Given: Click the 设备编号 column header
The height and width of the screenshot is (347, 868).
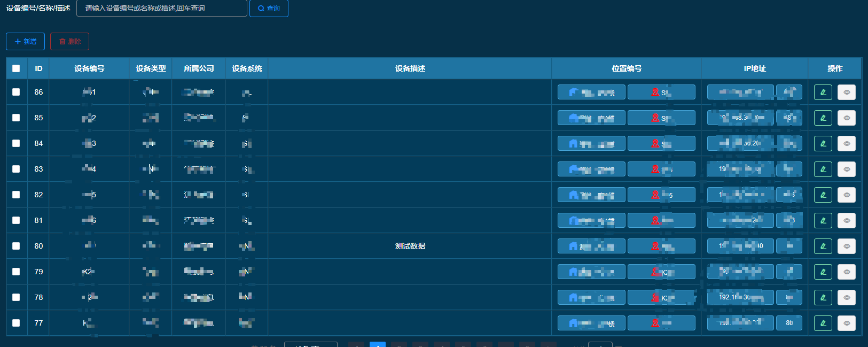Looking at the screenshot, I should point(89,68).
